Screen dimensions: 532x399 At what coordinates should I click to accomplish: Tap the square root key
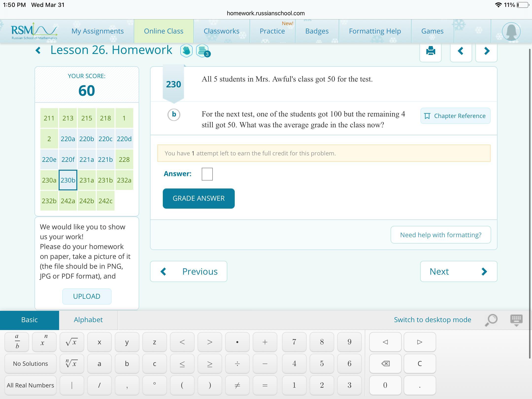(72, 342)
